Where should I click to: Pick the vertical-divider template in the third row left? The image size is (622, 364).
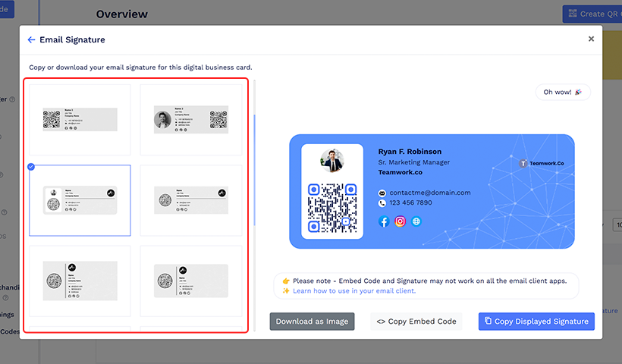click(80, 281)
